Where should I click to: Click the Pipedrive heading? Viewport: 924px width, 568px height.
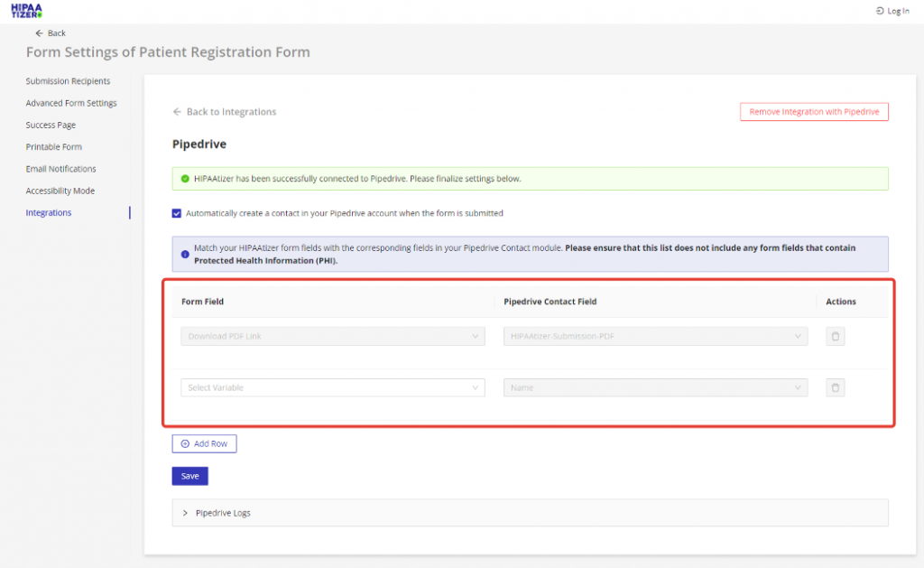[199, 144]
